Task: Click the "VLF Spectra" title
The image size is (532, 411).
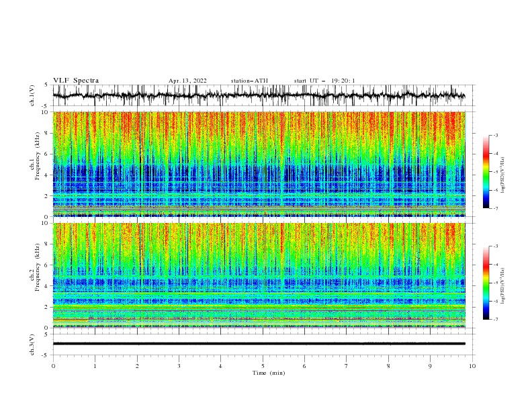Action: click(76, 81)
